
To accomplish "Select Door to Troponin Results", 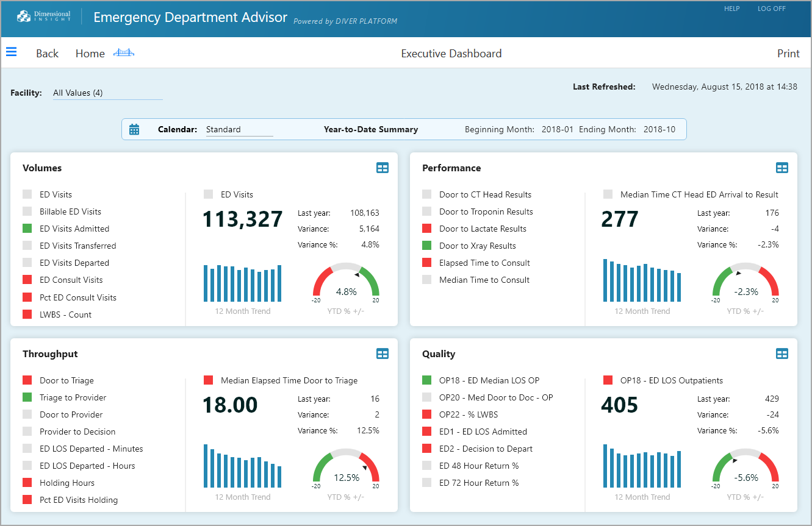I will pyautogui.click(x=486, y=211).
